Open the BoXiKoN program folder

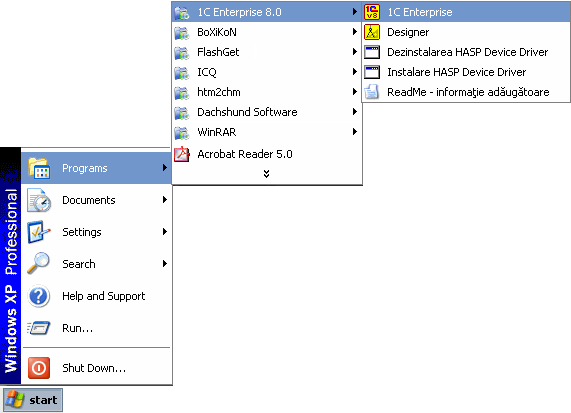point(267,32)
